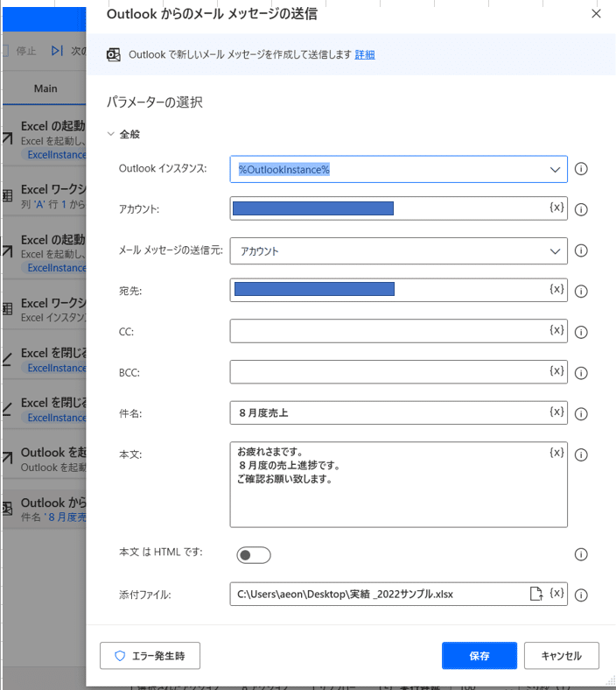Click the 停止 button in background toolbar
The width and height of the screenshot is (616, 690).
[19, 51]
